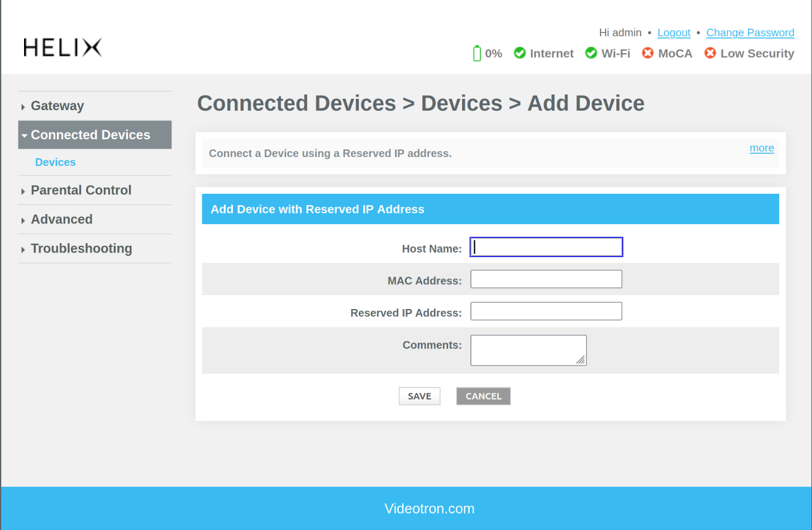
Task: Select the Devices submenu item
Action: [x=56, y=162]
